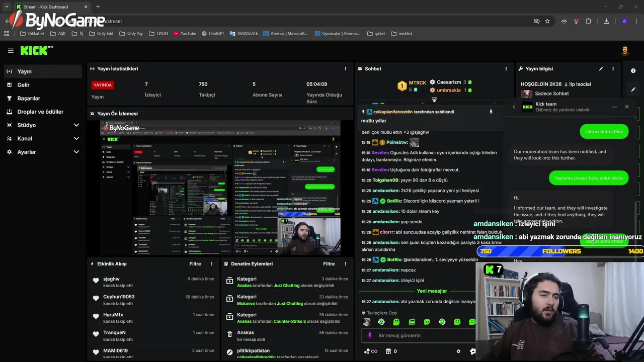The height and width of the screenshot is (362, 644).
Task: Click Caesarizm on chat leaderboard
Action: pos(449,82)
